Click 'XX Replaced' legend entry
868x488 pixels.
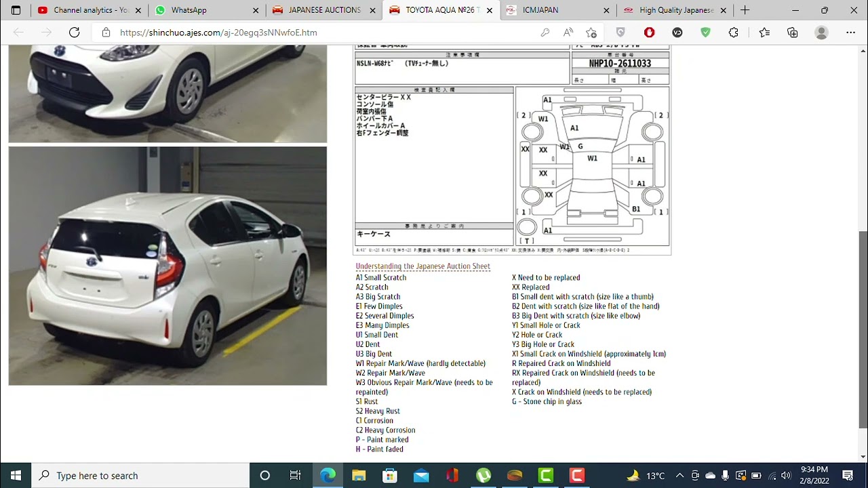point(531,287)
